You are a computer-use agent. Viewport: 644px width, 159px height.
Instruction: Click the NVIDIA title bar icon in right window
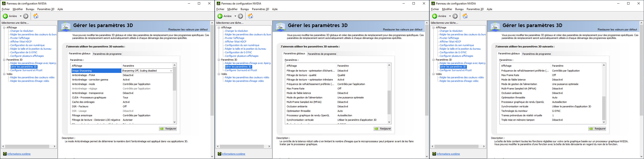[433, 4]
